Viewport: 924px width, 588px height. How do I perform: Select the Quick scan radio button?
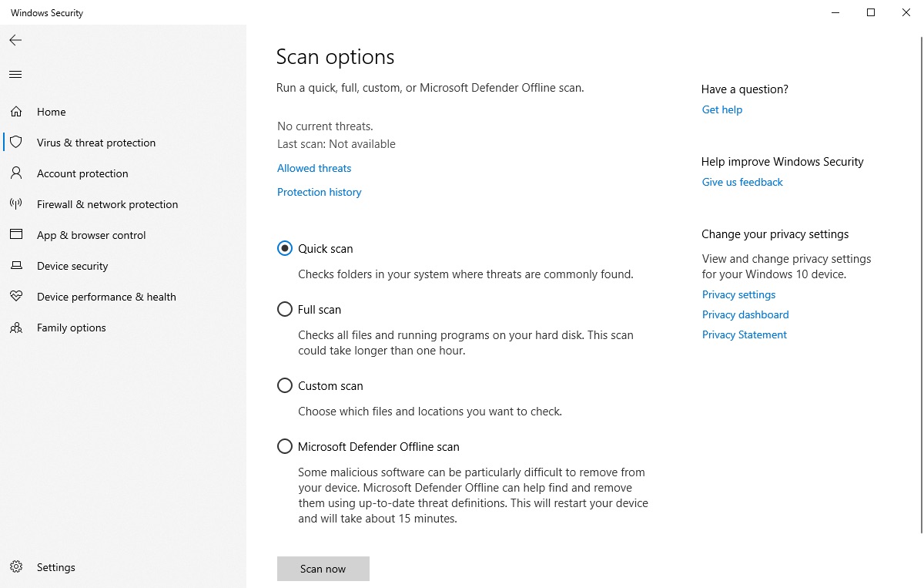(x=285, y=248)
